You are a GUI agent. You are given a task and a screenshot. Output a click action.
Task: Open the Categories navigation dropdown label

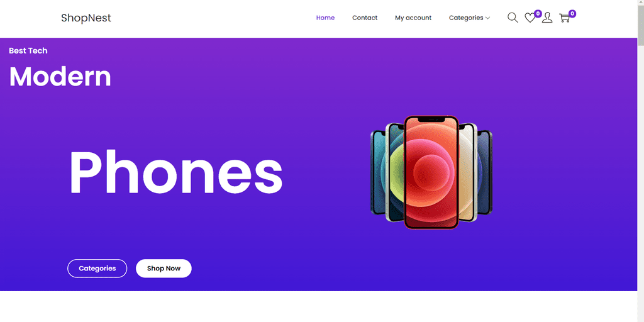point(466,18)
